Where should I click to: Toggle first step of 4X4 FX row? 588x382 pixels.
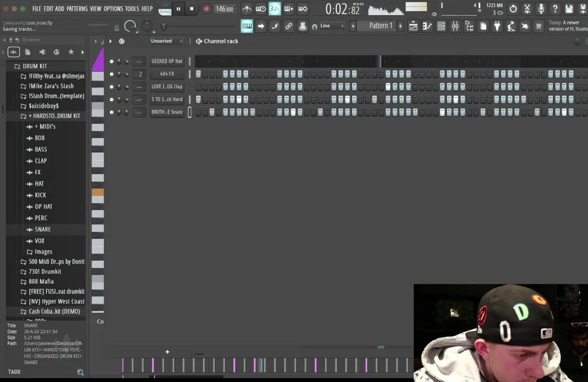[x=198, y=74]
